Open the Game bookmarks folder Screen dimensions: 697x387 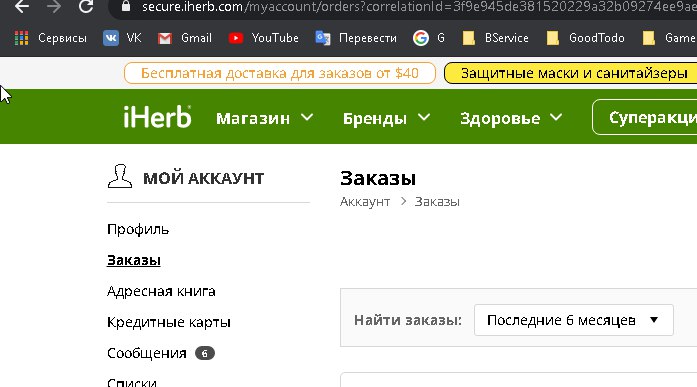(x=669, y=38)
